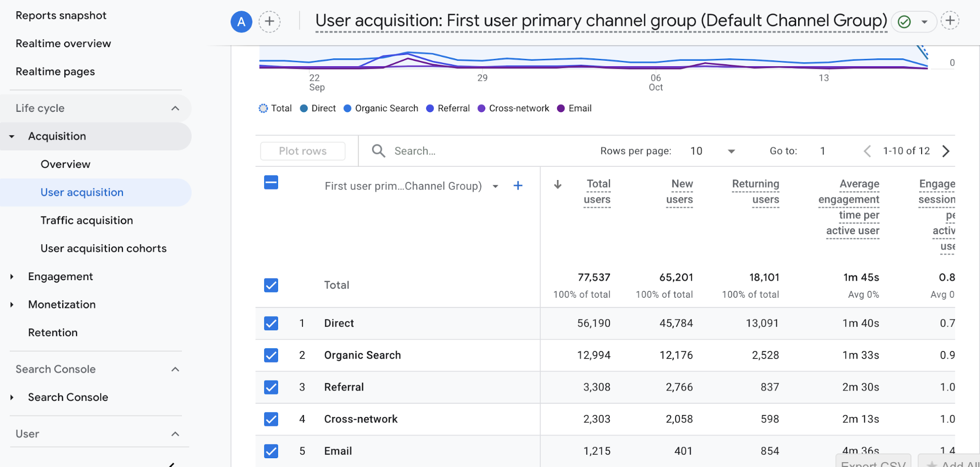Image resolution: width=980 pixels, height=467 pixels.
Task: Click the Organic Search legend color dot
Action: 348,108
